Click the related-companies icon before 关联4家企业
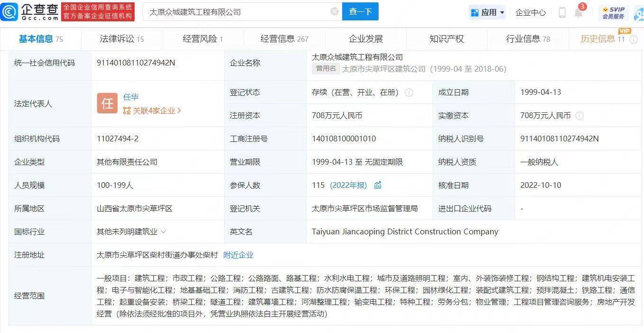 (127, 111)
